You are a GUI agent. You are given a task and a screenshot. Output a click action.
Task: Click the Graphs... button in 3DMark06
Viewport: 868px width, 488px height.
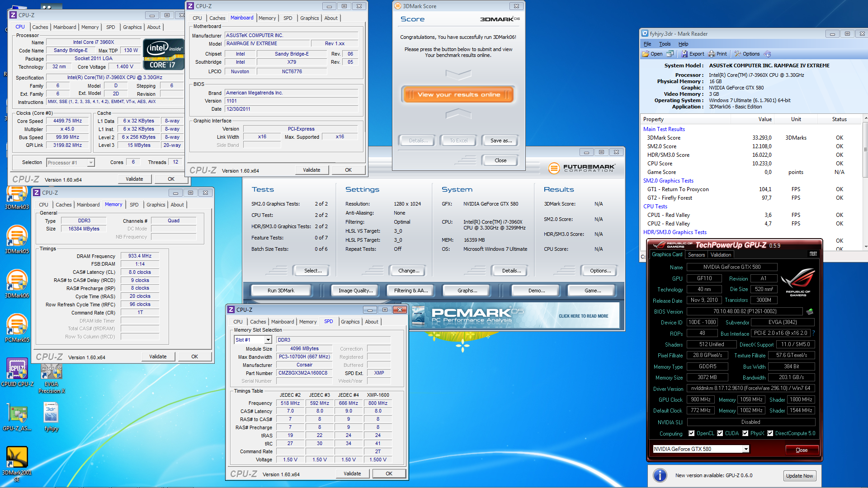coord(467,291)
